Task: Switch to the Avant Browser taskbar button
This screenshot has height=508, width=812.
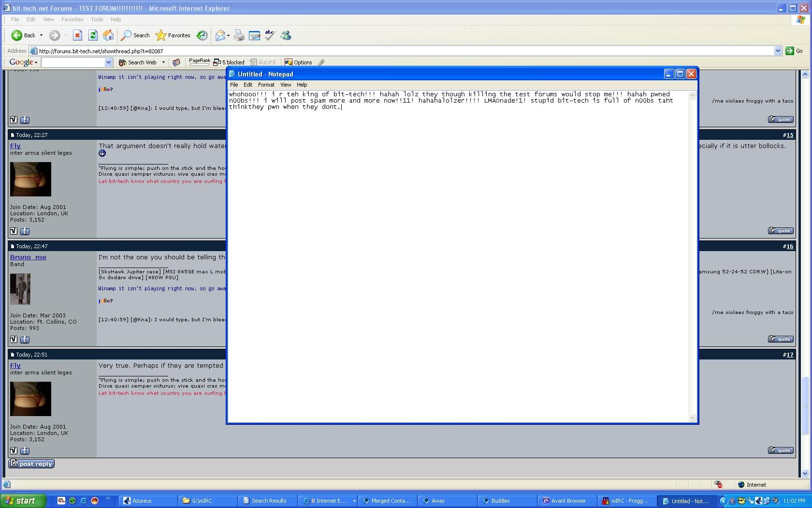Action: tap(568, 501)
